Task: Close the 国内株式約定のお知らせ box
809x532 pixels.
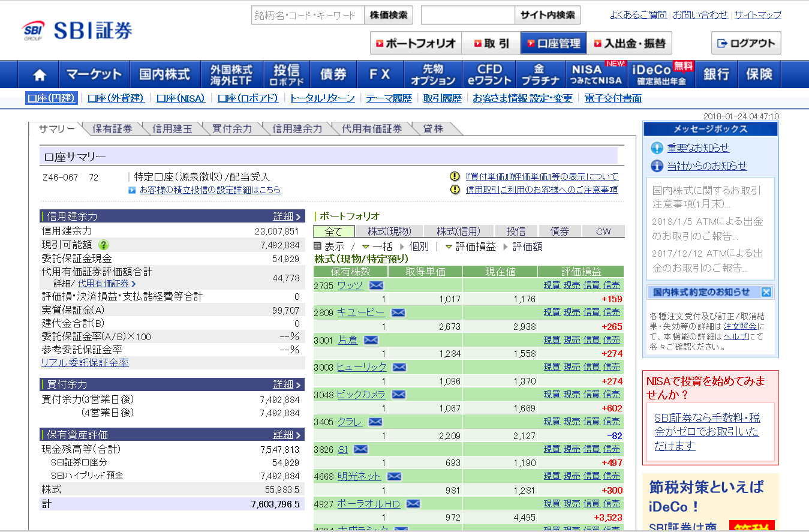Action: [766, 292]
